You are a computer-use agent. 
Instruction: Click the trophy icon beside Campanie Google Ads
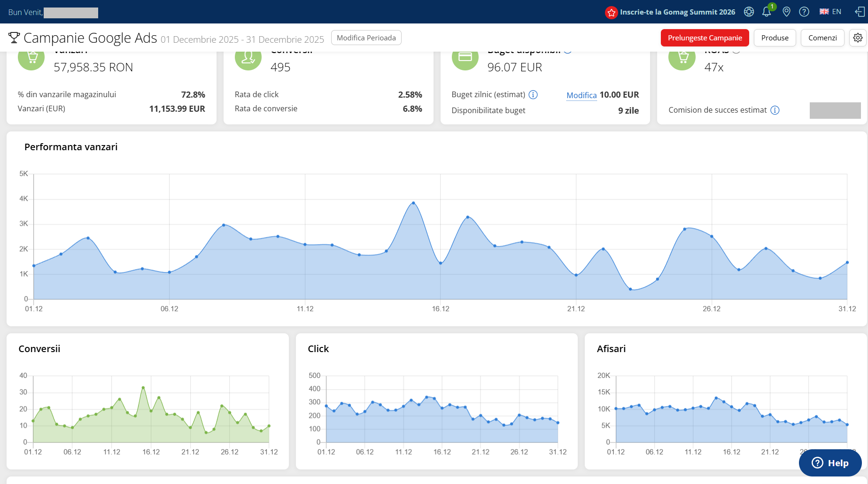coord(14,38)
